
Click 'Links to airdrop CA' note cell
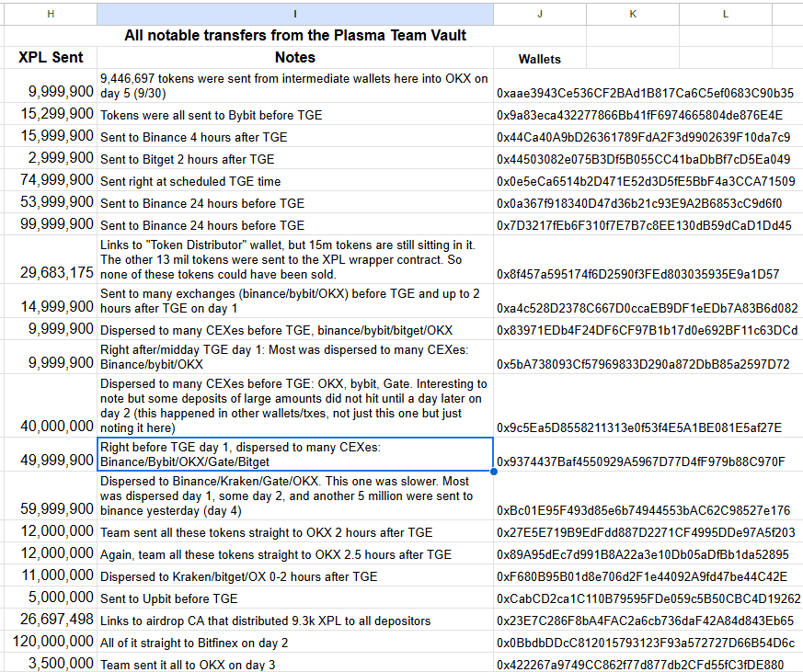(295, 620)
